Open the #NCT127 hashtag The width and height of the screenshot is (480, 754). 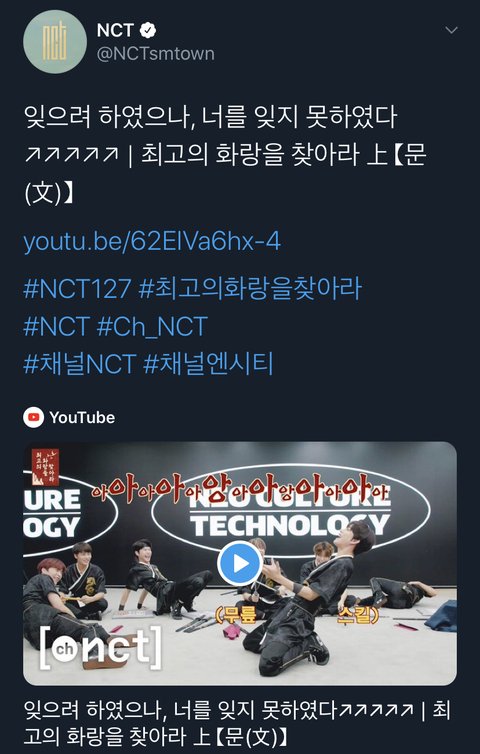pos(77,289)
